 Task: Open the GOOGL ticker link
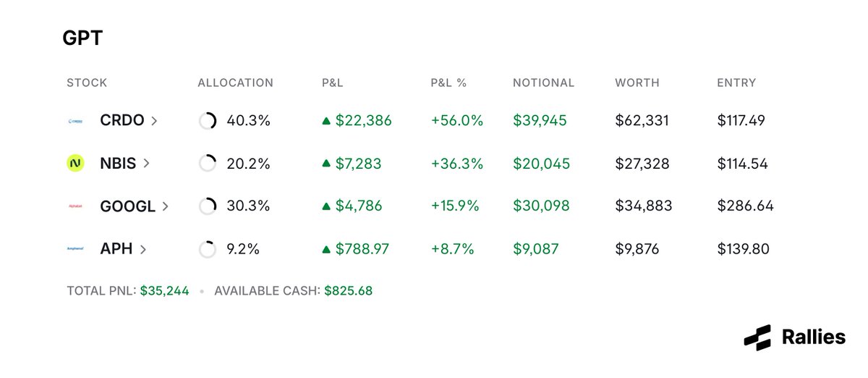click(x=127, y=206)
